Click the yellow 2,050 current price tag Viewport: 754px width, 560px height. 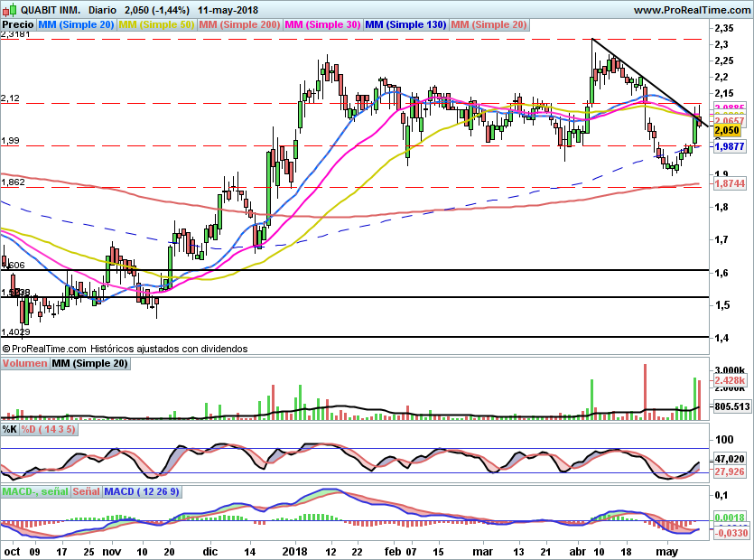tap(727, 130)
